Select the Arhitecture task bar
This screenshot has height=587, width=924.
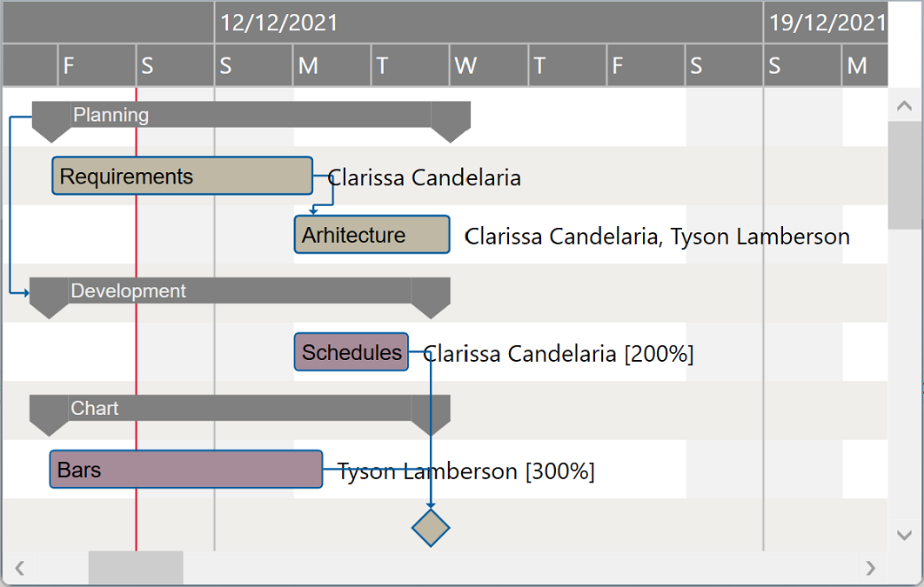372,235
